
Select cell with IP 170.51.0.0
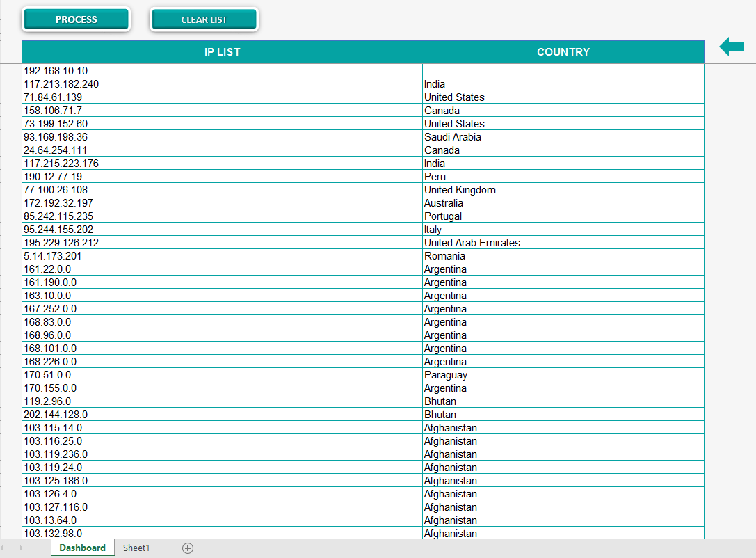point(223,375)
